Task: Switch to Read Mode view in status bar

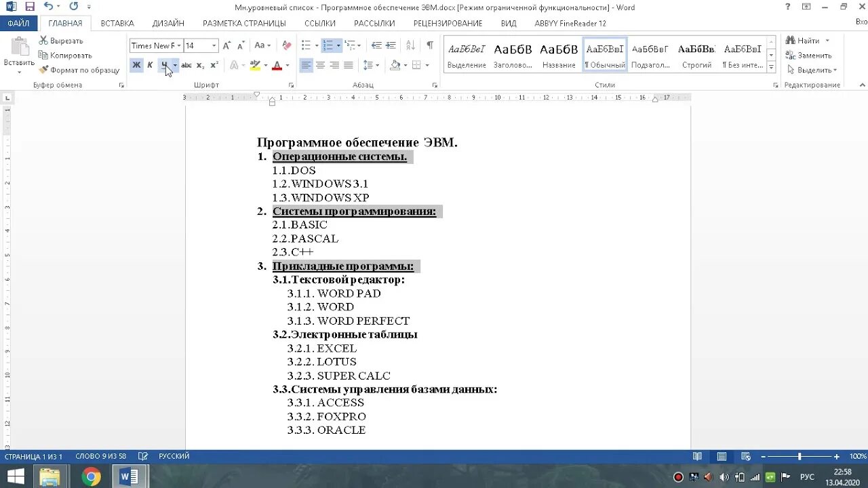Action: pos(697,456)
